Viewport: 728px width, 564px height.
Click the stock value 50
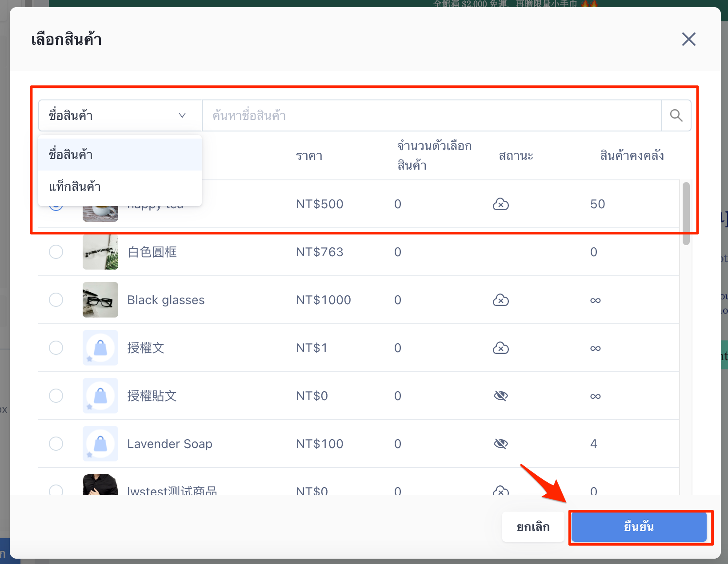tap(597, 204)
